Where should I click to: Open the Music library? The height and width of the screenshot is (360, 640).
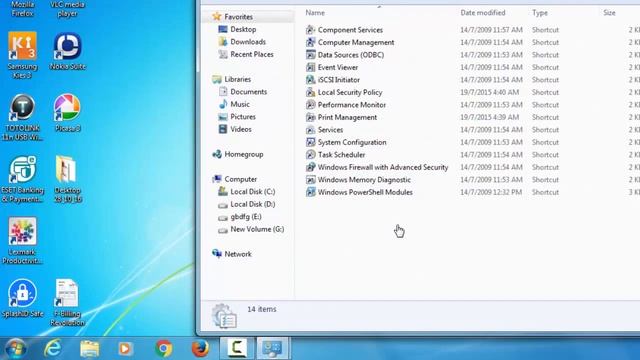click(x=240, y=104)
